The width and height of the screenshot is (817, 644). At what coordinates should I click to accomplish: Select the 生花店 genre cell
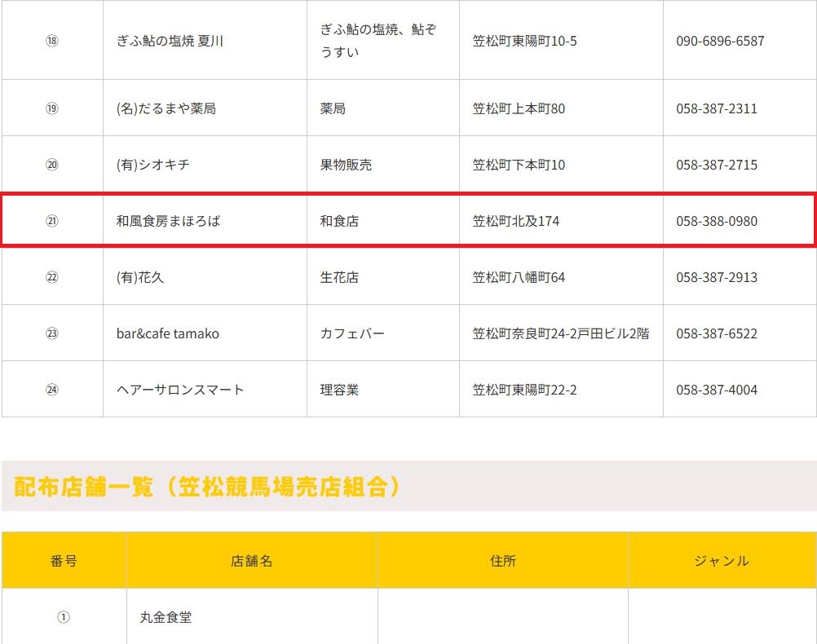(x=339, y=277)
